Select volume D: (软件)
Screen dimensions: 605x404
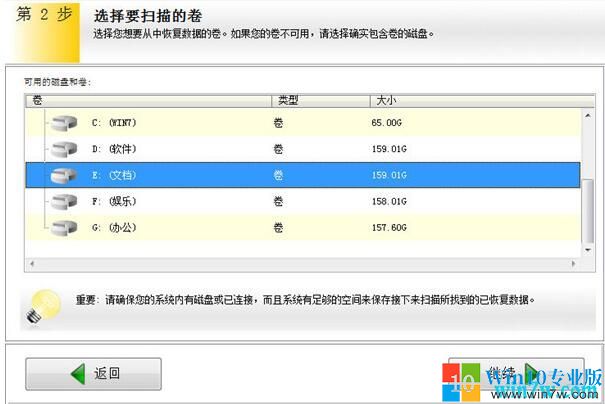coord(303,149)
